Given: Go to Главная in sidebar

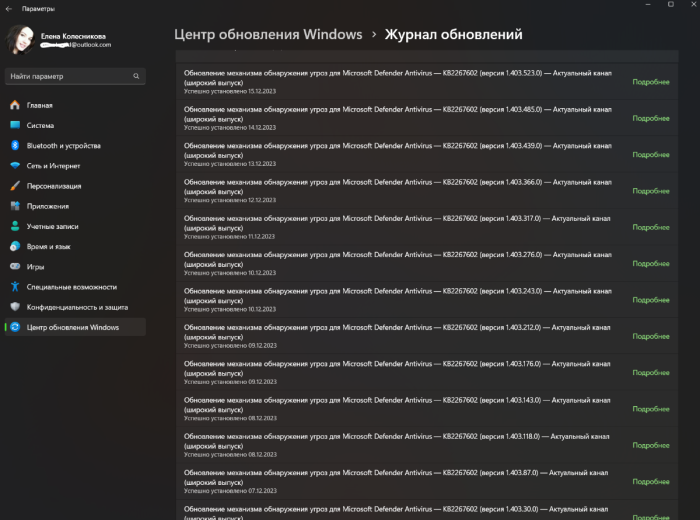Looking at the screenshot, I should point(75,105).
